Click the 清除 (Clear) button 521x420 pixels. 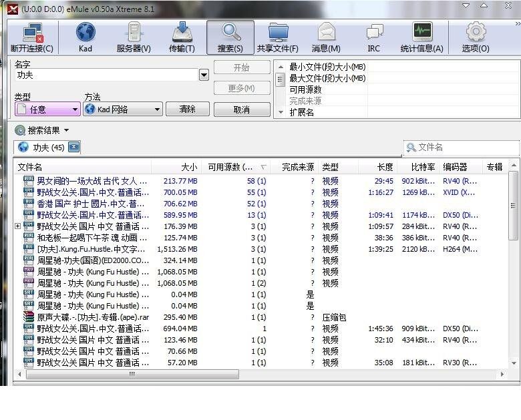[188, 109]
